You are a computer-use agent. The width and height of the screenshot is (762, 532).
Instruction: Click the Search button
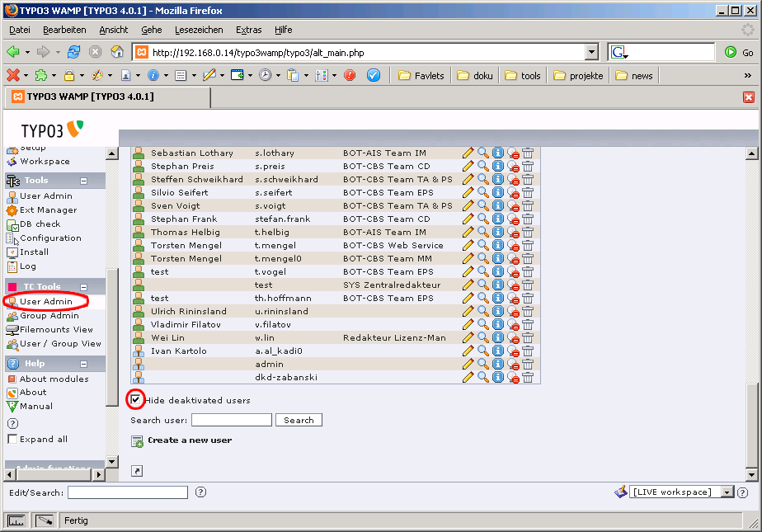(299, 421)
